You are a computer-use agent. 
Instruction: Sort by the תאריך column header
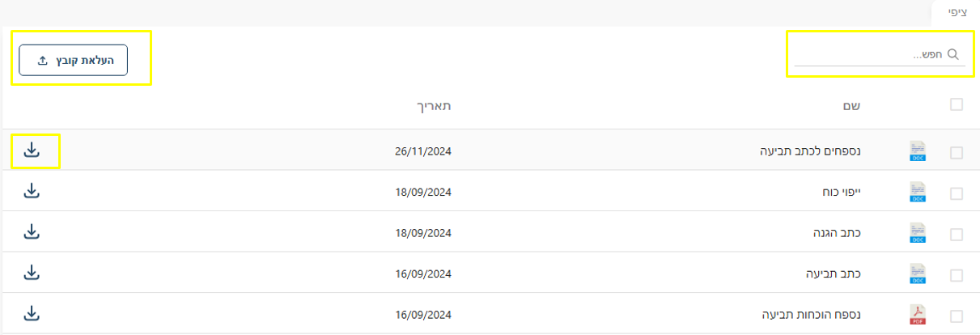434,105
